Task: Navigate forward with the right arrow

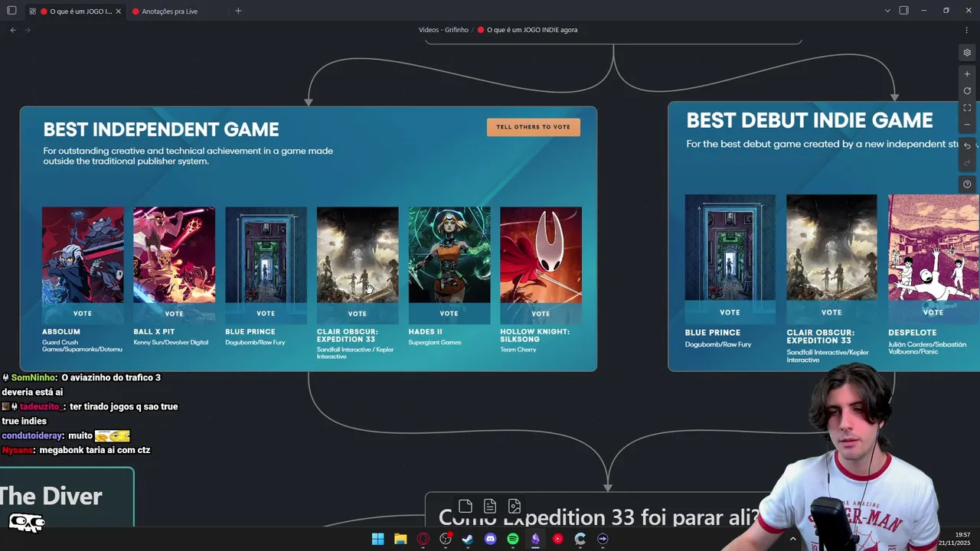Action: pyautogui.click(x=28, y=30)
